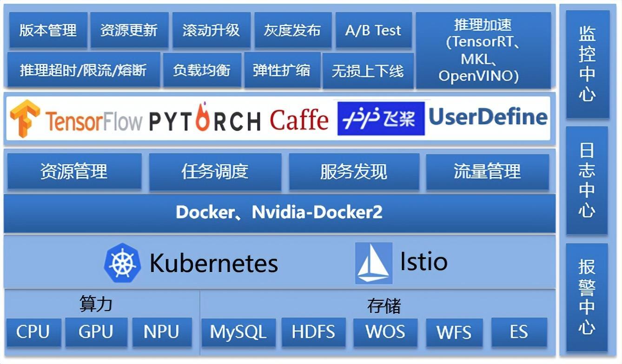Screen dimensions: 622x364
Task: Open the 报警中心 side panel
Action: (588, 297)
